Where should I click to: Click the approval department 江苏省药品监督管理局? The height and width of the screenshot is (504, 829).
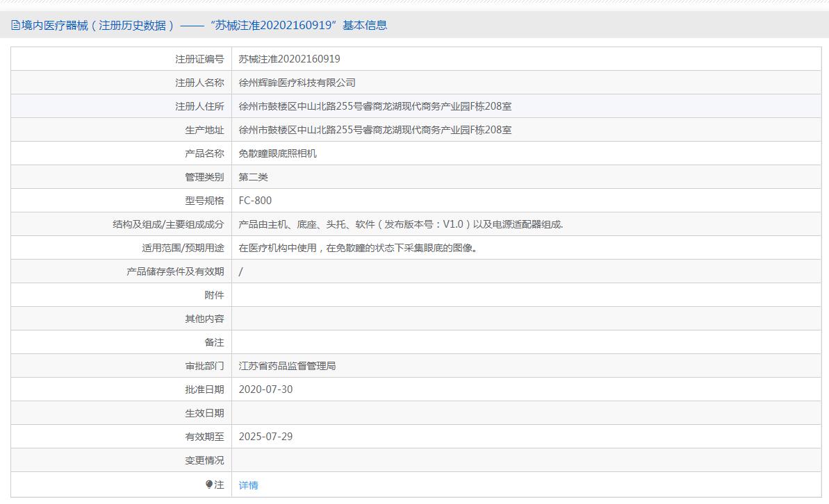[287, 366]
